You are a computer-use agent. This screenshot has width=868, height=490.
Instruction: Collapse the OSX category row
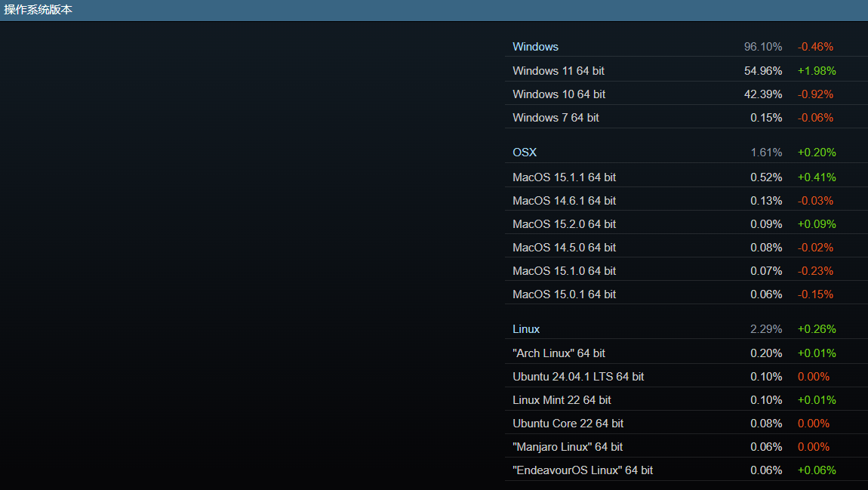(686, 153)
